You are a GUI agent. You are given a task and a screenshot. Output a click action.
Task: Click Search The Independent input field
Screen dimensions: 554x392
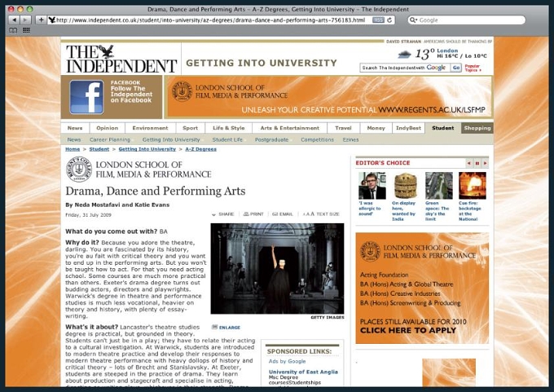click(405, 68)
